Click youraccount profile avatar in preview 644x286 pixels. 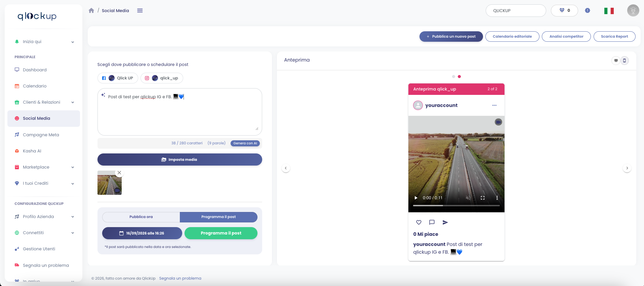click(418, 105)
